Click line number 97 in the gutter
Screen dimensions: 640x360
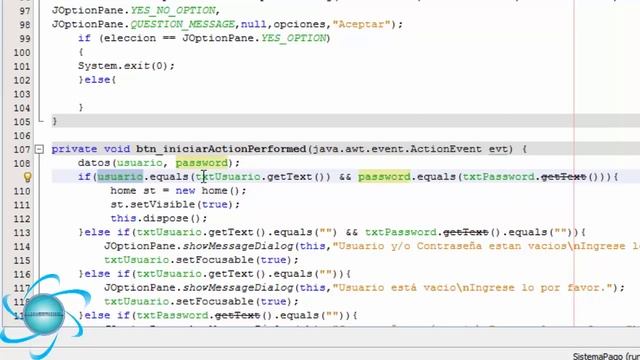click(24, 11)
